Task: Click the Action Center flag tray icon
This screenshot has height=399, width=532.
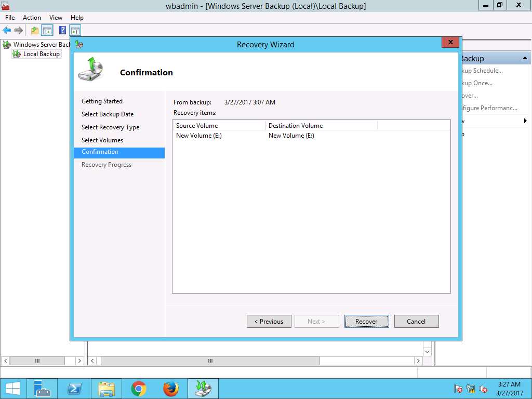Action: click(458, 389)
